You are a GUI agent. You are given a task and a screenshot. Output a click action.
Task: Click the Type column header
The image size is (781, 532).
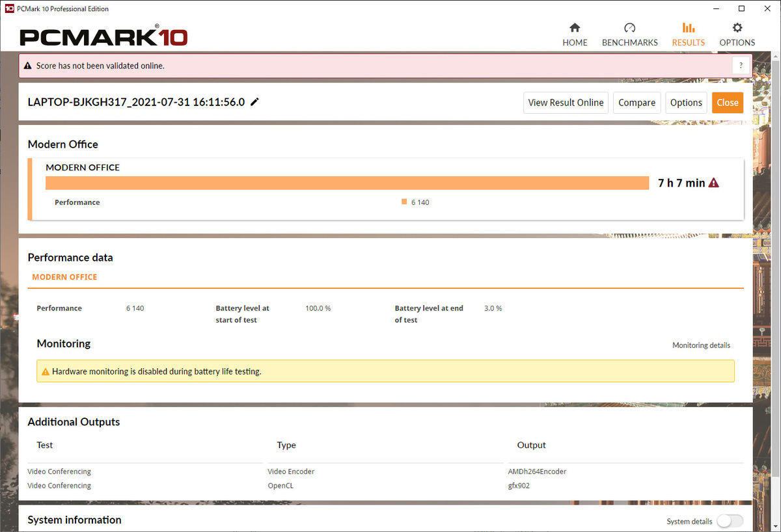pyautogui.click(x=286, y=445)
